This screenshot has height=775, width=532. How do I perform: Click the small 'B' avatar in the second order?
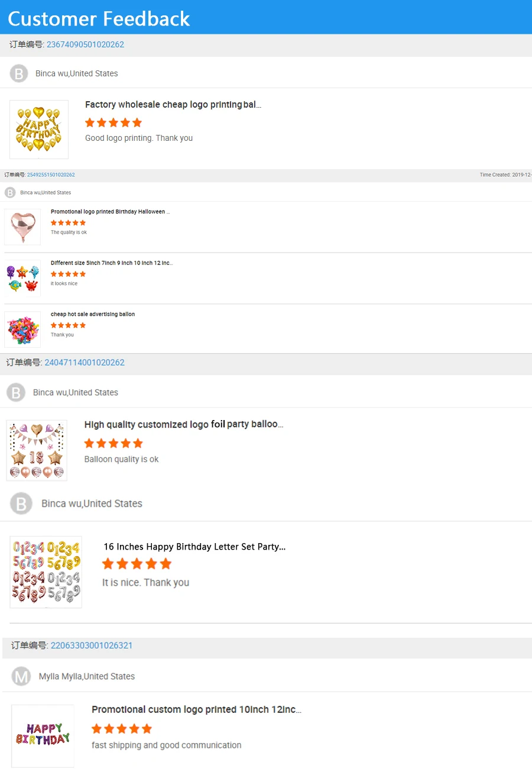click(10, 192)
